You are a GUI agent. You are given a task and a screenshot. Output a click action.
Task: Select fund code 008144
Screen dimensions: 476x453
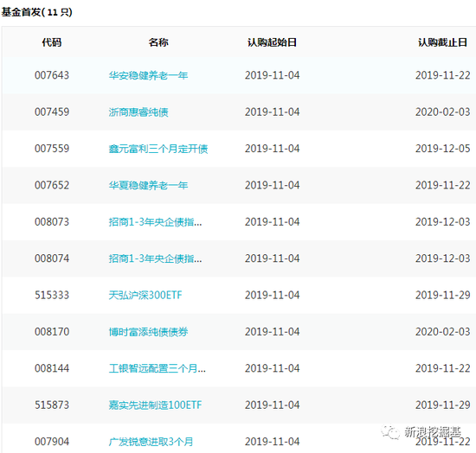pyautogui.click(x=52, y=368)
